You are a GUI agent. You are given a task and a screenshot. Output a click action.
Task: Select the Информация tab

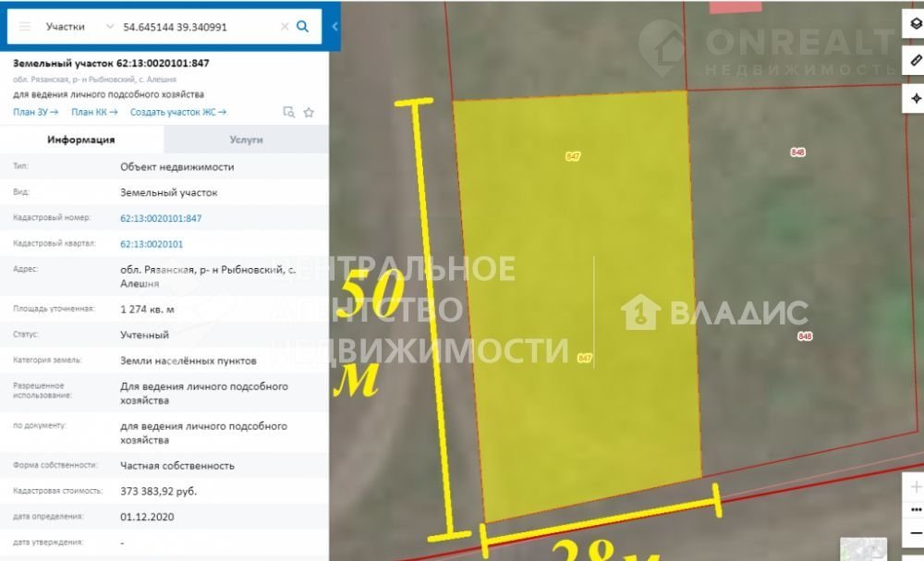pos(81,140)
